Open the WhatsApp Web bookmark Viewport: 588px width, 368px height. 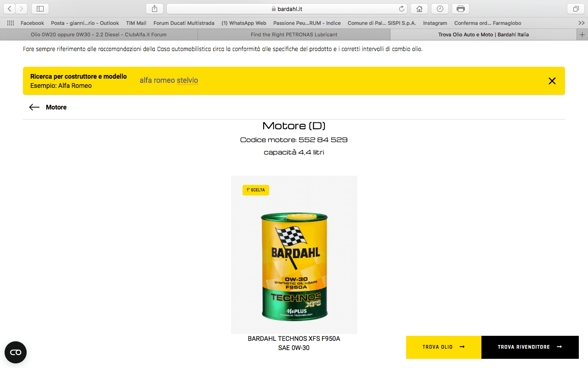click(244, 23)
